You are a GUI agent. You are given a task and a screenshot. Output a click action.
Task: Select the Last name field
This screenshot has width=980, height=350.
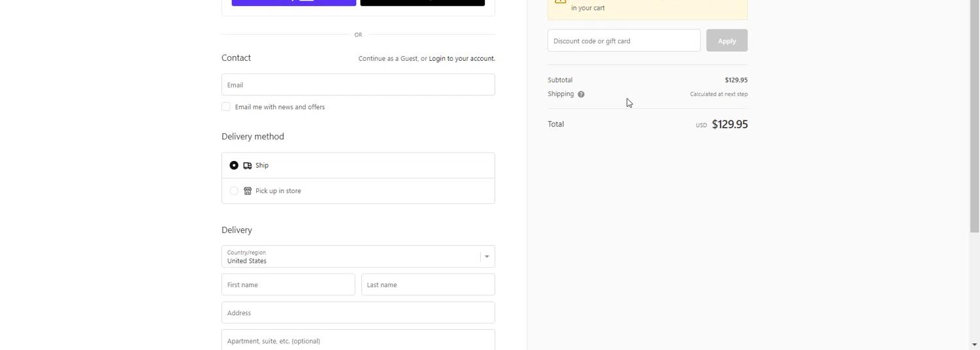pos(428,285)
